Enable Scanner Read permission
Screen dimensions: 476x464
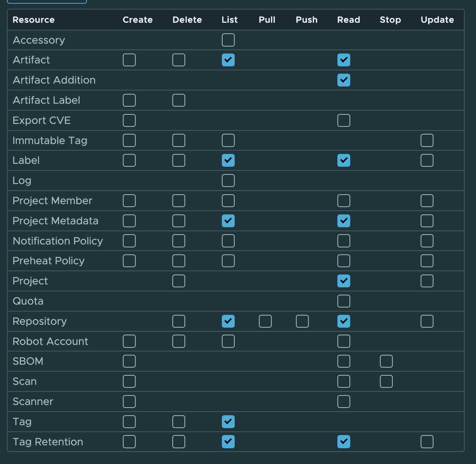tap(344, 402)
